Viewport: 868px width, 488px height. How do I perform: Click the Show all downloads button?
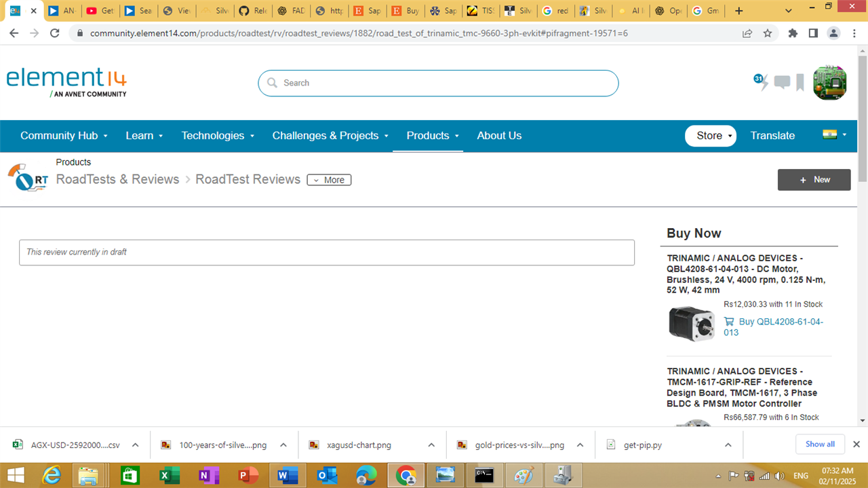coord(820,444)
